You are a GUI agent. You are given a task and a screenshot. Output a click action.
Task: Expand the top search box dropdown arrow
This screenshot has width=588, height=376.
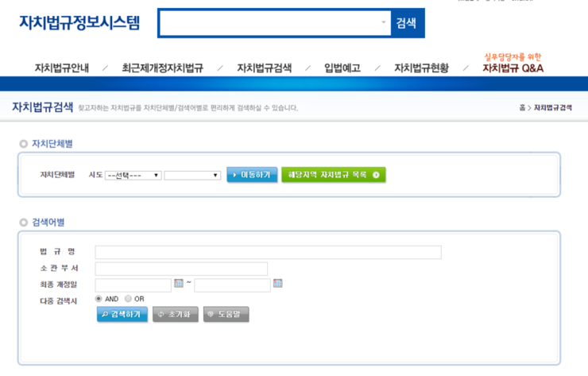pos(383,22)
